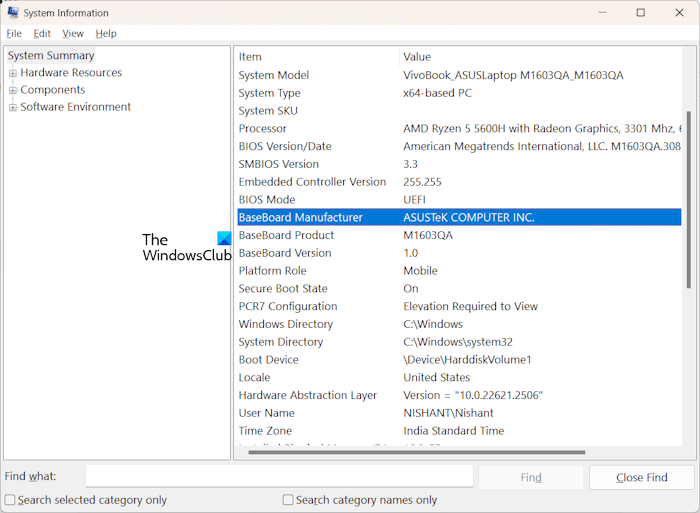Select the Boot Device row
700x513 pixels.
point(459,360)
